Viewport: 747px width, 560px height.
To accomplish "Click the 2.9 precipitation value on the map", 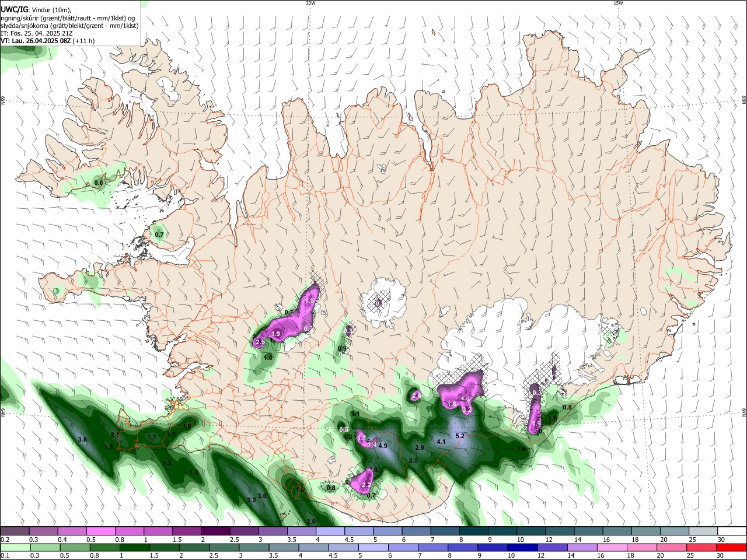I will pos(419,447).
